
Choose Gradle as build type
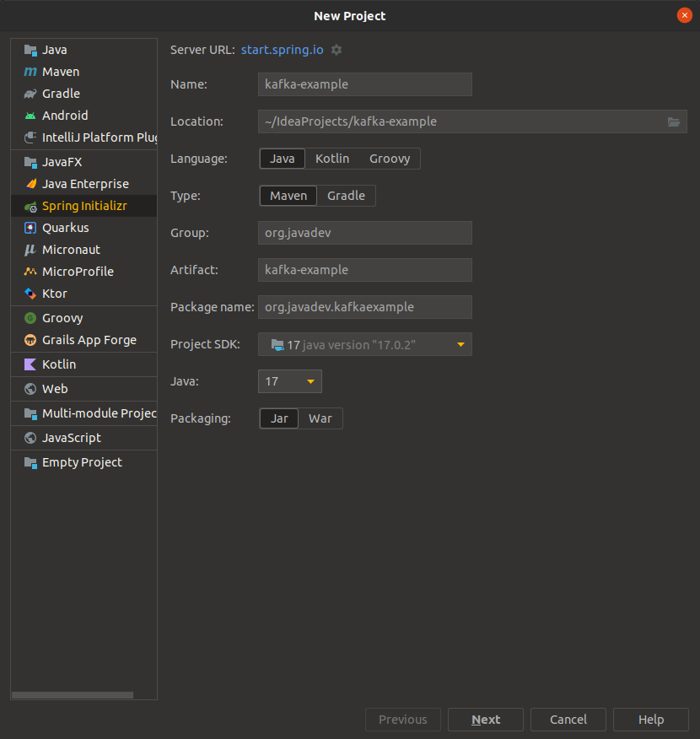click(347, 196)
